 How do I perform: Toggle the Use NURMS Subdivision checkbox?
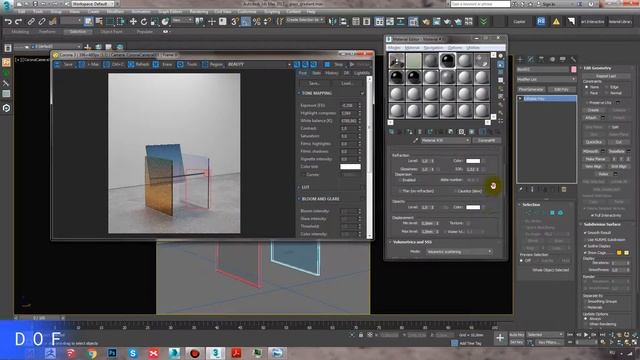coord(586,240)
